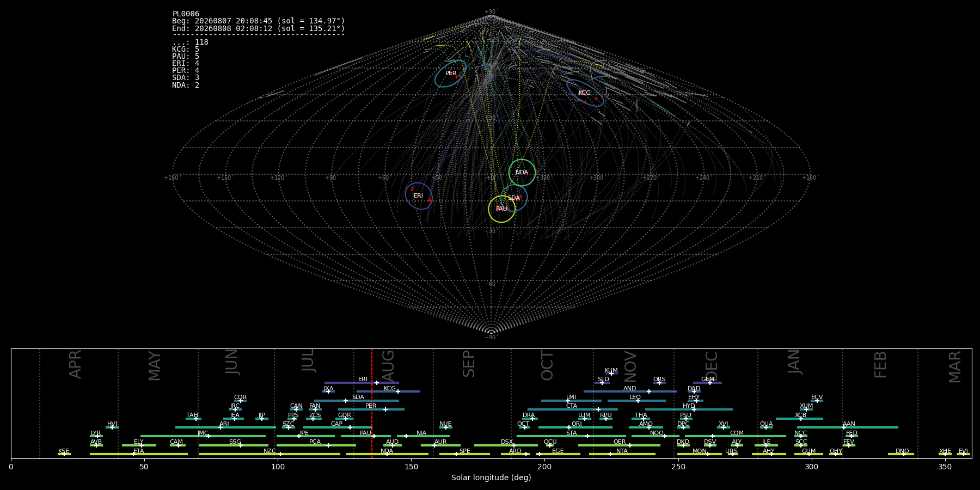This screenshot has width=980, height=490.
Task: Select the ORI shower bar in October
Action: tap(575, 427)
